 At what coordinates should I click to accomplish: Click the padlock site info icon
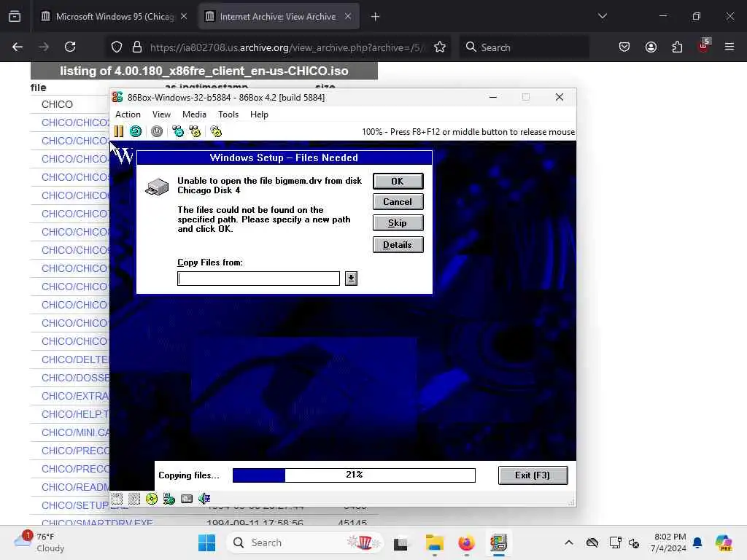(137, 47)
